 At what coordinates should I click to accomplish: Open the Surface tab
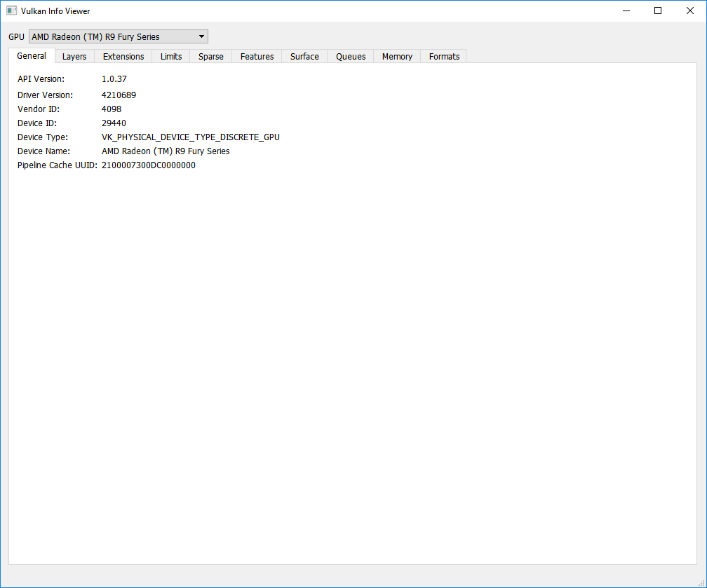click(x=305, y=56)
